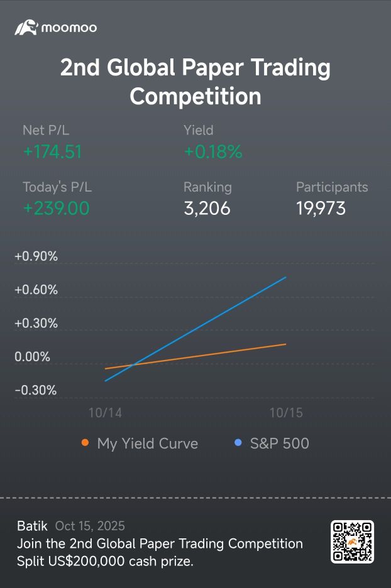Image resolution: width=391 pixels, height=588 pixels.
Task: Select the Net P/L value +174.51
Action: pyautogui.click(x=53, y=152)
